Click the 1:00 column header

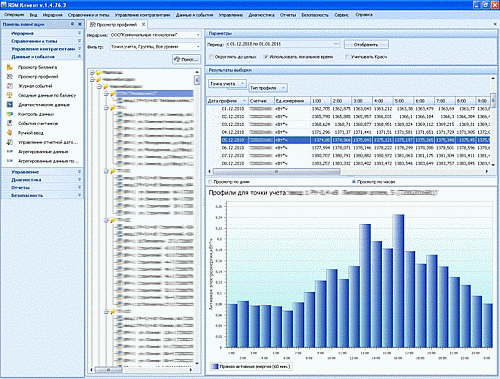[x=321, y=101]
